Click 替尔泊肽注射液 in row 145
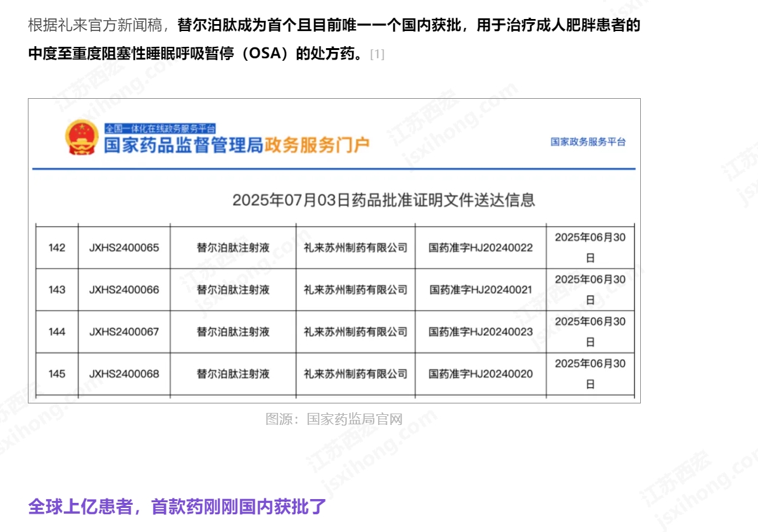Viewport: 758px width, 532px height. click(233, 374)
